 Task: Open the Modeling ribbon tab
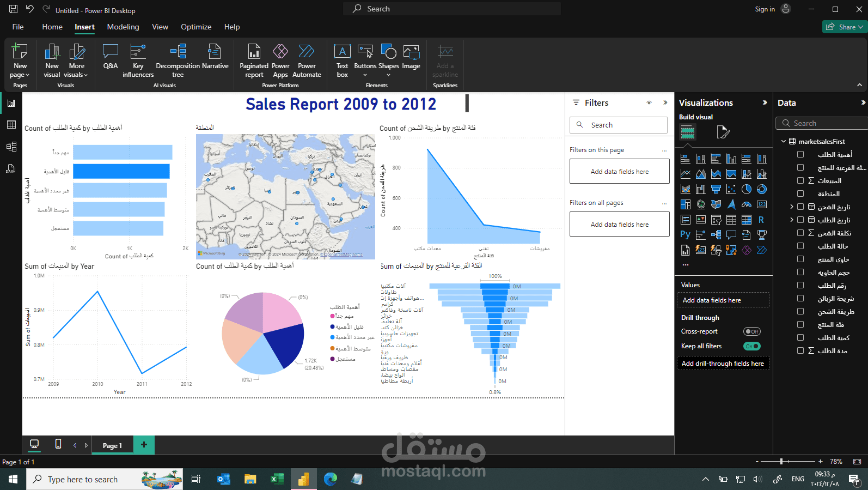(x=123, y=27)
